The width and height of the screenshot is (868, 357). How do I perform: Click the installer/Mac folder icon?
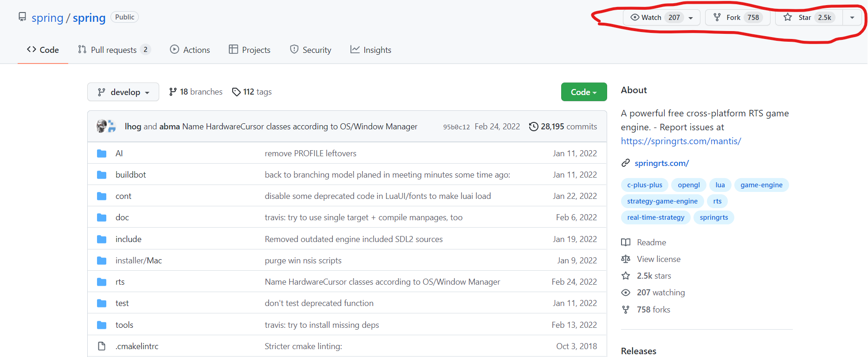coord(102,261)
